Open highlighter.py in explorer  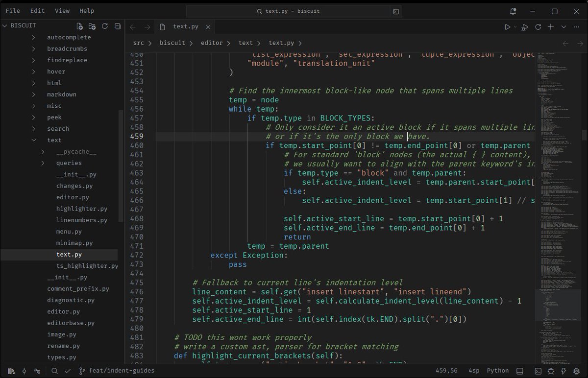coord(81,209)
